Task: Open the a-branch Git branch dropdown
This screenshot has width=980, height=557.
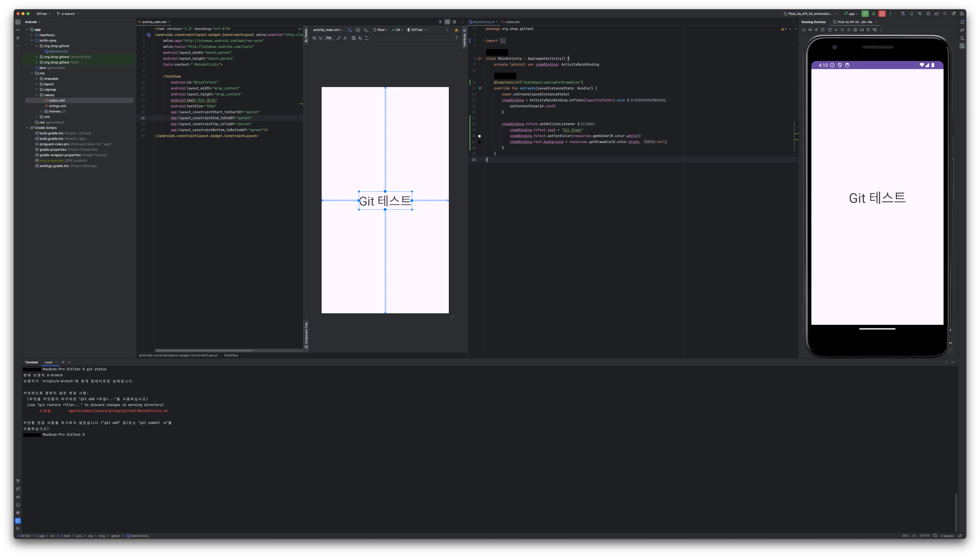Action: pyautogui.click(x=68, y=14)
